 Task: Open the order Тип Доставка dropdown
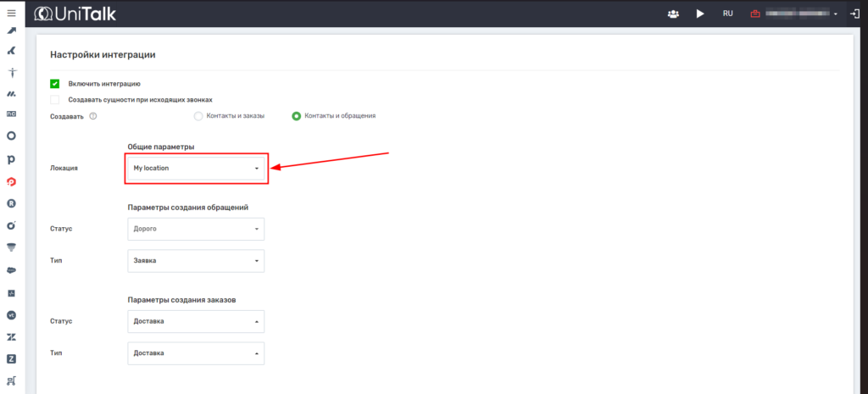(x=195, y=352)
